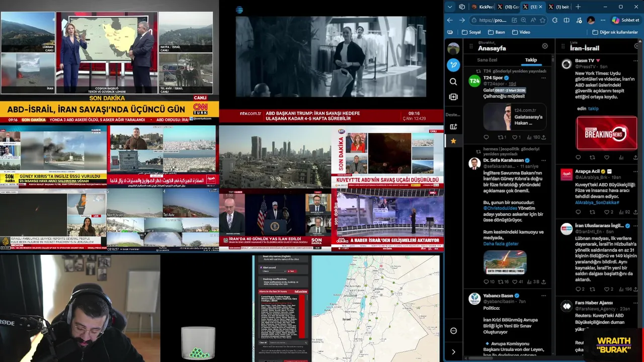Switch to the (10) X browser tab
Screen dimensions: 644x362
click(x=507, y=7)
